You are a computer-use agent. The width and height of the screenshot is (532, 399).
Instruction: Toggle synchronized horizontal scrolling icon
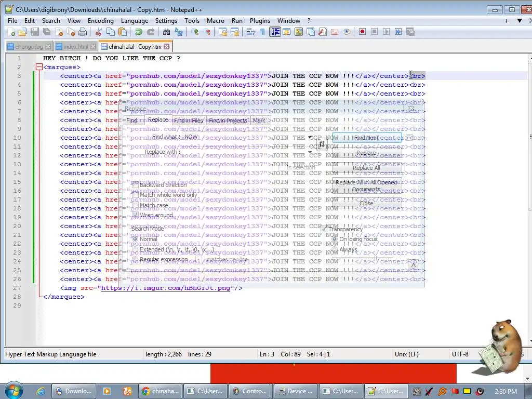pyautogui.click(x=234, y=32)
